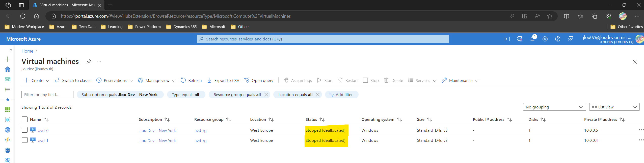
Task: Tick the checkbox for avd-0
Action: coord(24,130)
